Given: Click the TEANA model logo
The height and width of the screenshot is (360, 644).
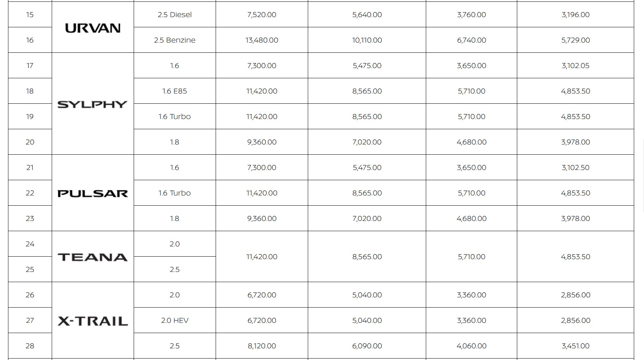Looking at the screenshot, I should [x=93, y=257].
